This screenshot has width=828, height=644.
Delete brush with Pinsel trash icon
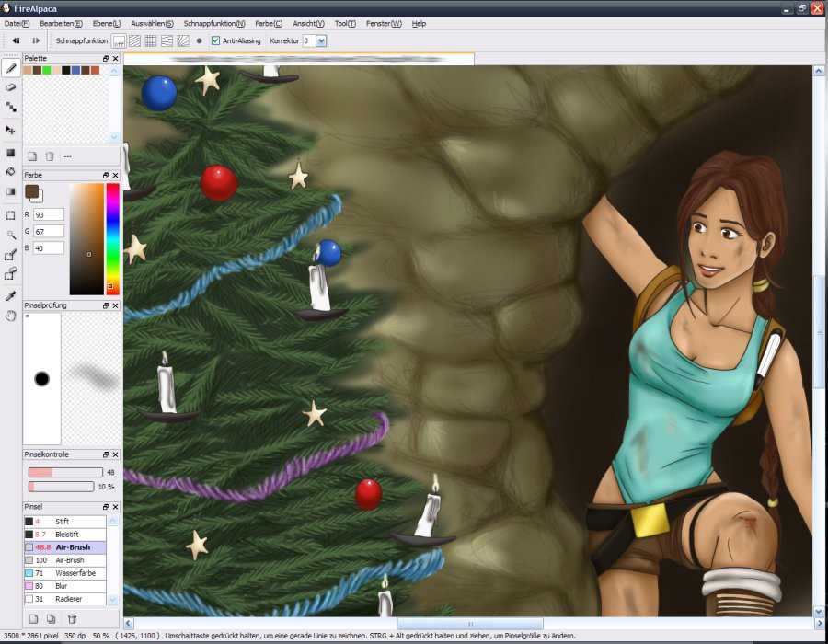73,618
